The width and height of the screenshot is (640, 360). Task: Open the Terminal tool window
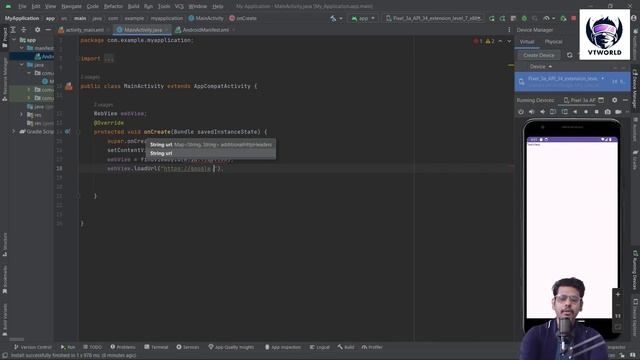pos(156,347)
